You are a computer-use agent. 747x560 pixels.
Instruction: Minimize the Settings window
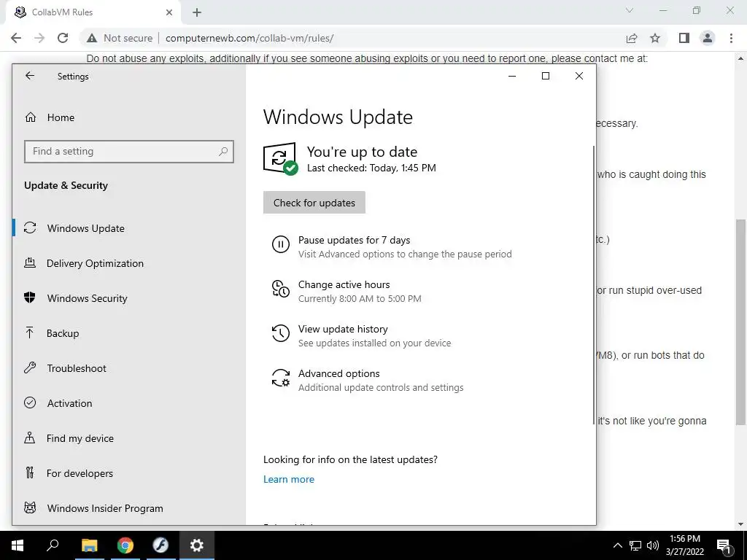click(x=512, y=76)
